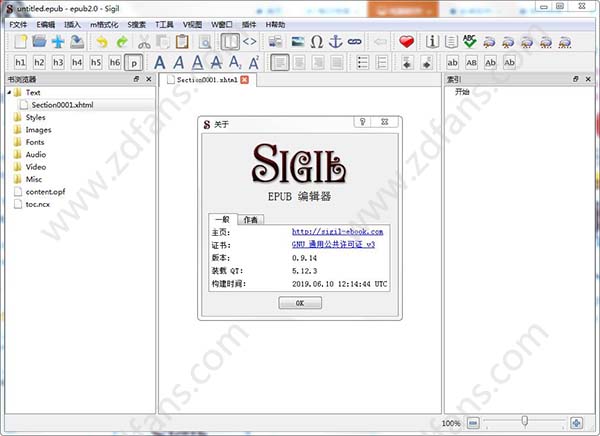This screenshot has width=600, height=436.
Task: Toggle italic text formatting
Action: point(178,62)
